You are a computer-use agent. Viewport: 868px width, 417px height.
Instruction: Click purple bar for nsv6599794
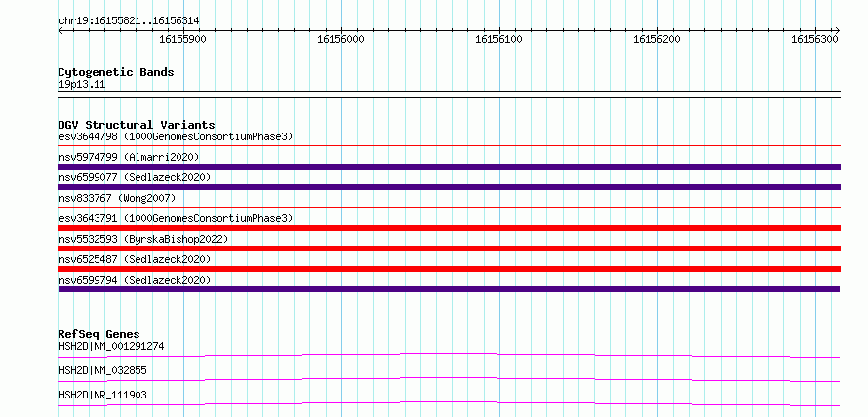pyautogui.click(x=449, y=289)
